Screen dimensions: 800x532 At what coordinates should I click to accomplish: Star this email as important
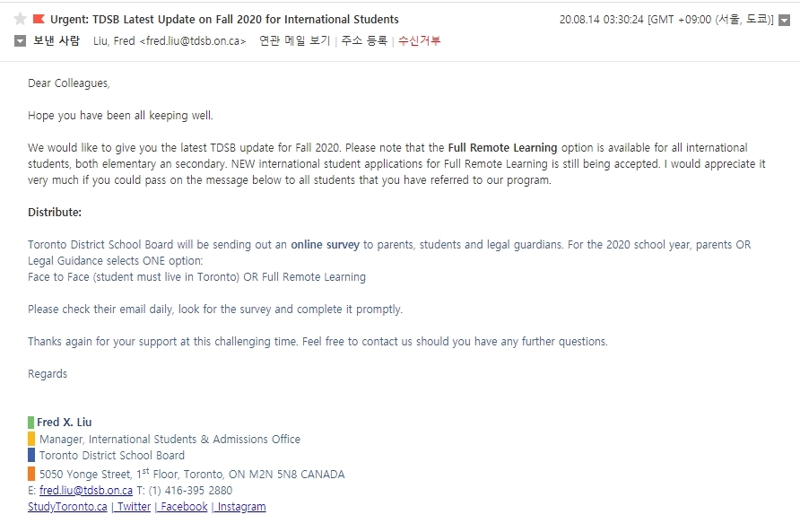20,20
